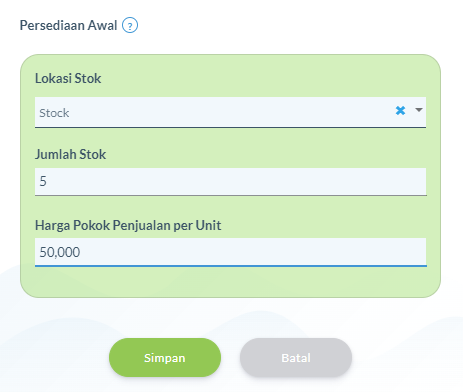Click the Jumlah Stok label

point(70,154)
